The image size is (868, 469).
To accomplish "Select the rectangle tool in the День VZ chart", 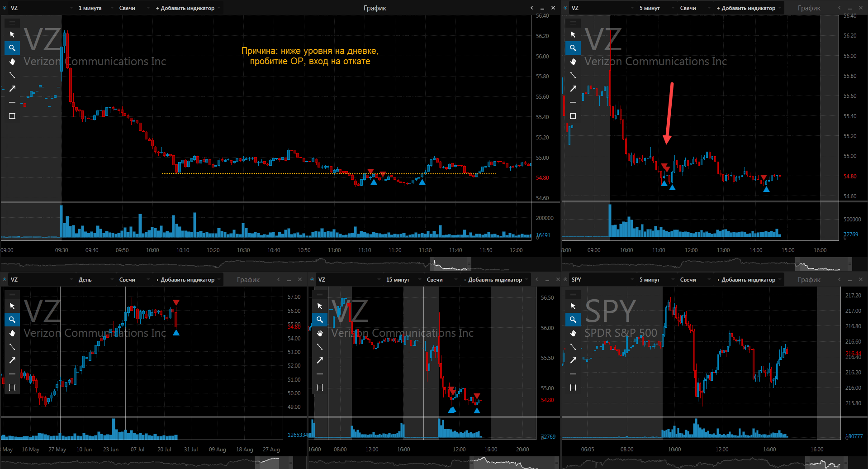I will (x=12, y=388).
